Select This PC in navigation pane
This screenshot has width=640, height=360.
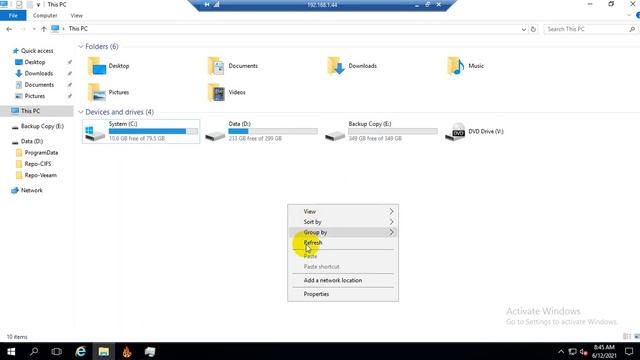[x=37, y=111]
